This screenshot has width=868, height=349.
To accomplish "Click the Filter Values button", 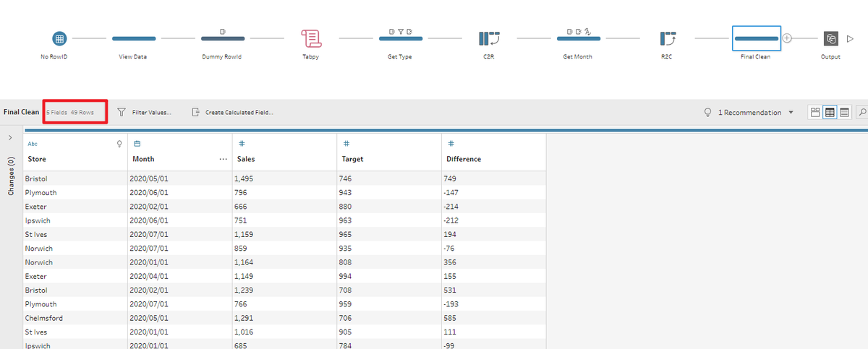I will (144, 112).
